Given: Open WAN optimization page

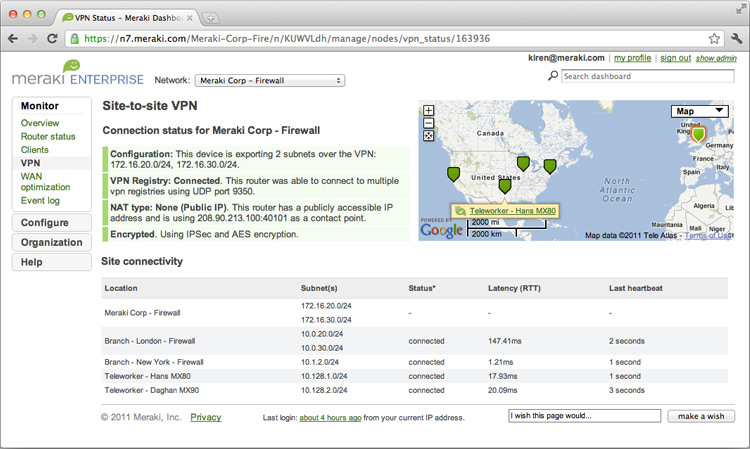Looking at the screenshot, I should [45, 182].
